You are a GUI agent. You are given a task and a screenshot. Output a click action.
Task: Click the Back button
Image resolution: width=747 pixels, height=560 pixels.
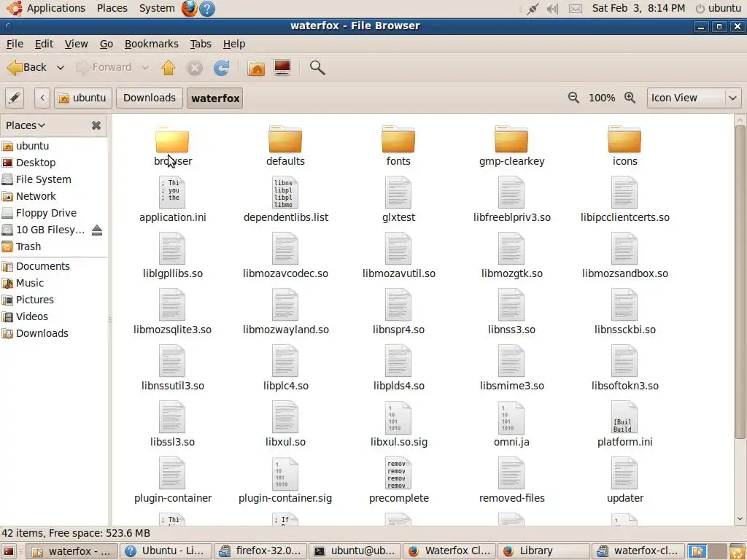pyautogui.click(x=28, y=68)
